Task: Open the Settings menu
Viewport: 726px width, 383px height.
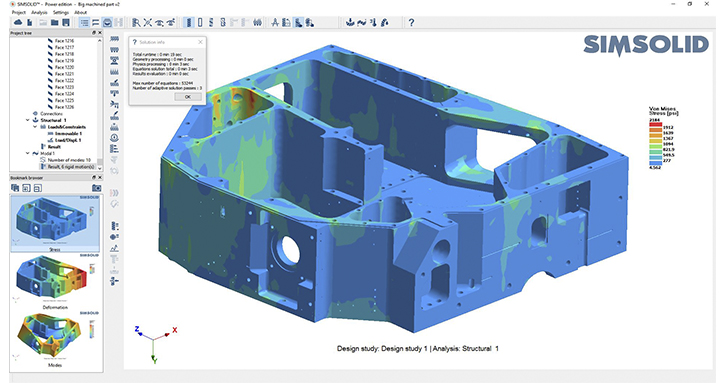Action: 61,12
